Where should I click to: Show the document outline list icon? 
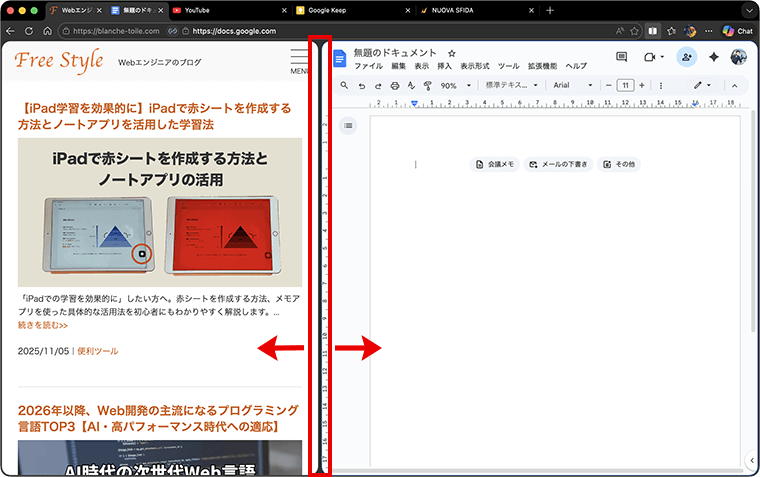point(348,126)
